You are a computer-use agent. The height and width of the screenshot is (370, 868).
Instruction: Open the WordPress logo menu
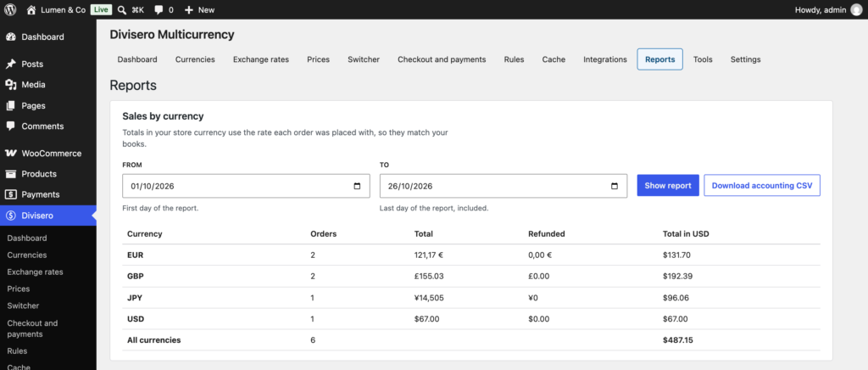[x=10, y=9]
